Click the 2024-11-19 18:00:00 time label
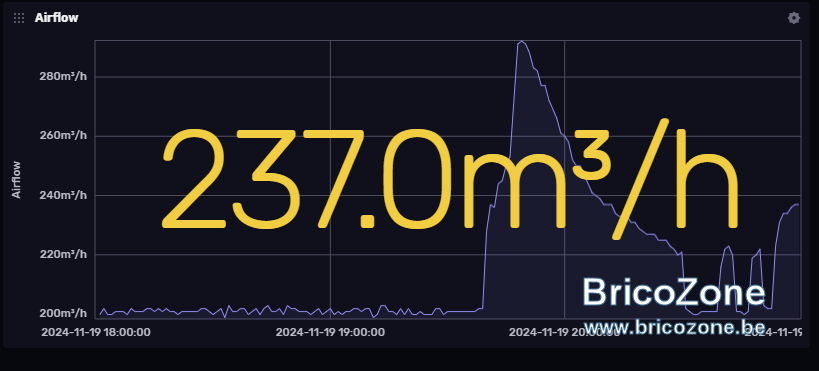This screenshot has height=371, width=819. (96, 332)
